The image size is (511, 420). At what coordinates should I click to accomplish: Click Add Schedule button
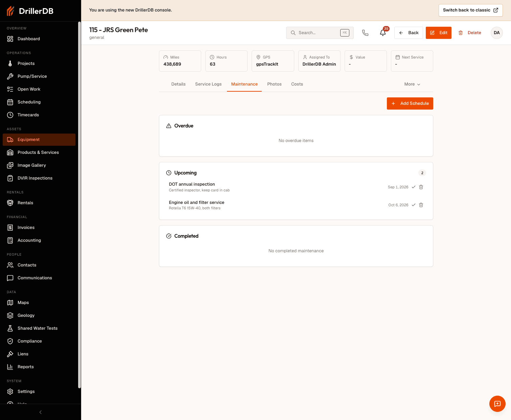tap(410, 103)
